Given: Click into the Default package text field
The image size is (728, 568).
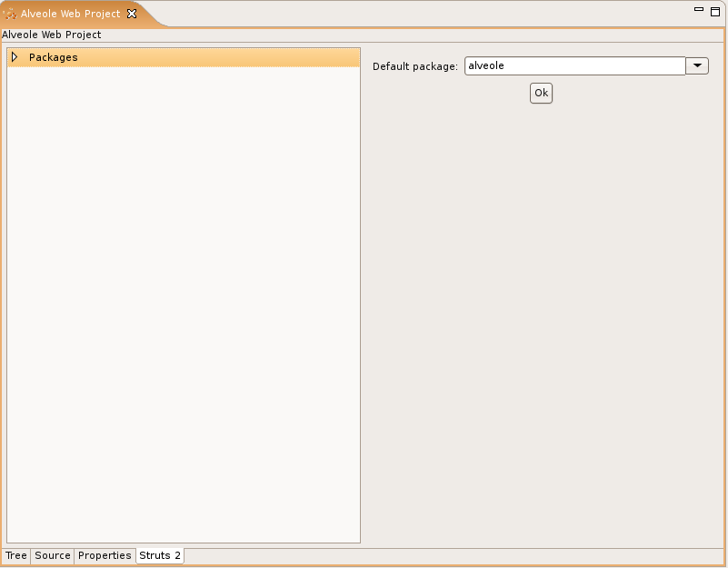Looking at the screenshot, I should [x=574, y=66].
